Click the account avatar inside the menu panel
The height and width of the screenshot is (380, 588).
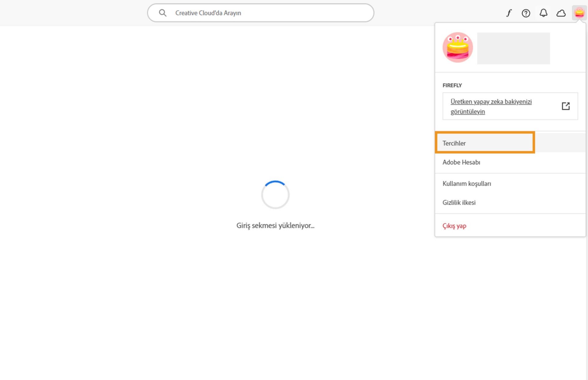pos(458,47)
